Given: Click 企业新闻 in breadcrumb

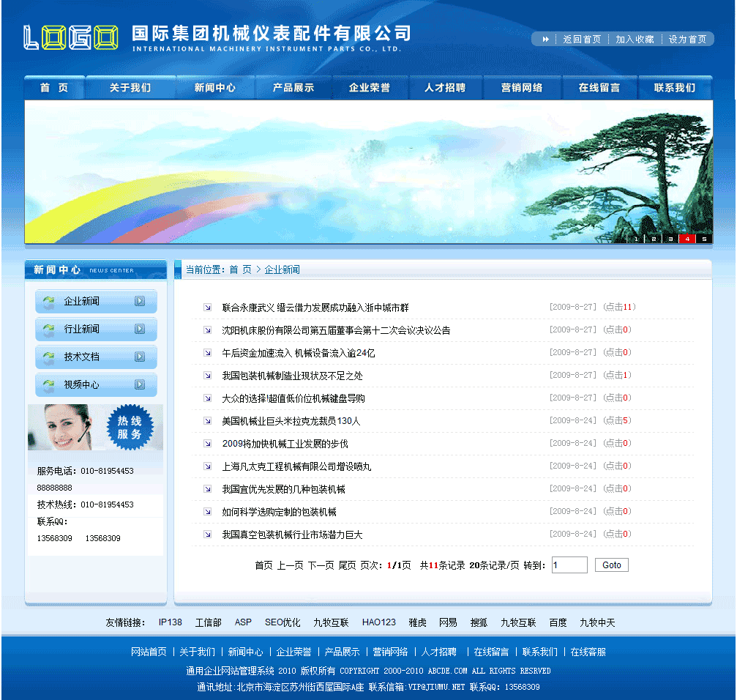Looking at the screenshot, I should (x=282, y=269).
